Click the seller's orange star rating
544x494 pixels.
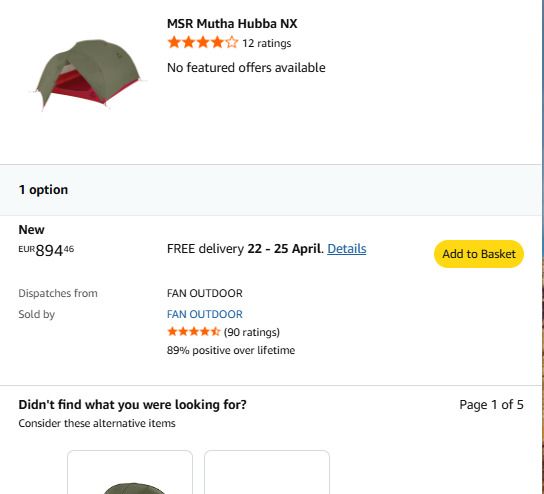click(194, 332)
